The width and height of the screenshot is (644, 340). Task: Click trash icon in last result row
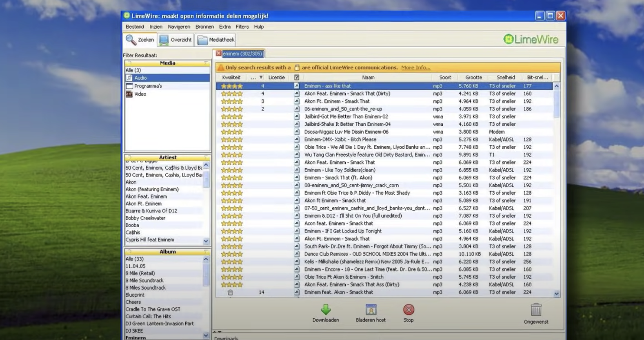coord(230,292)
